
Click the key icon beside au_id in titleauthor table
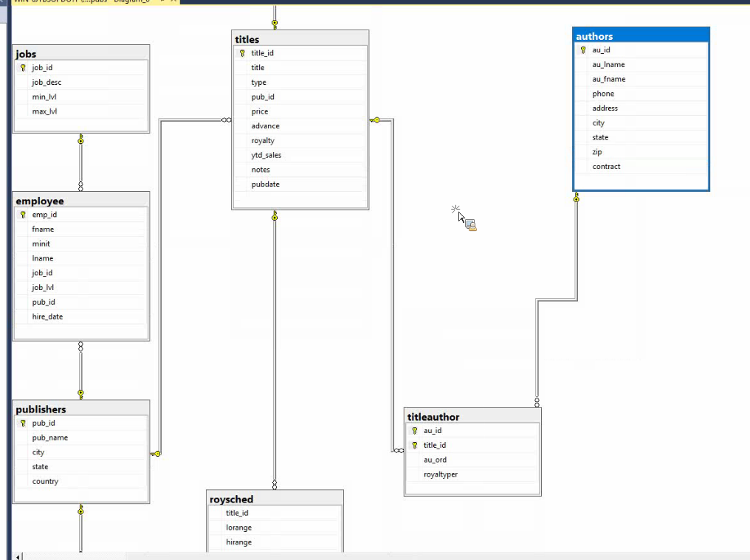(415, 430)
